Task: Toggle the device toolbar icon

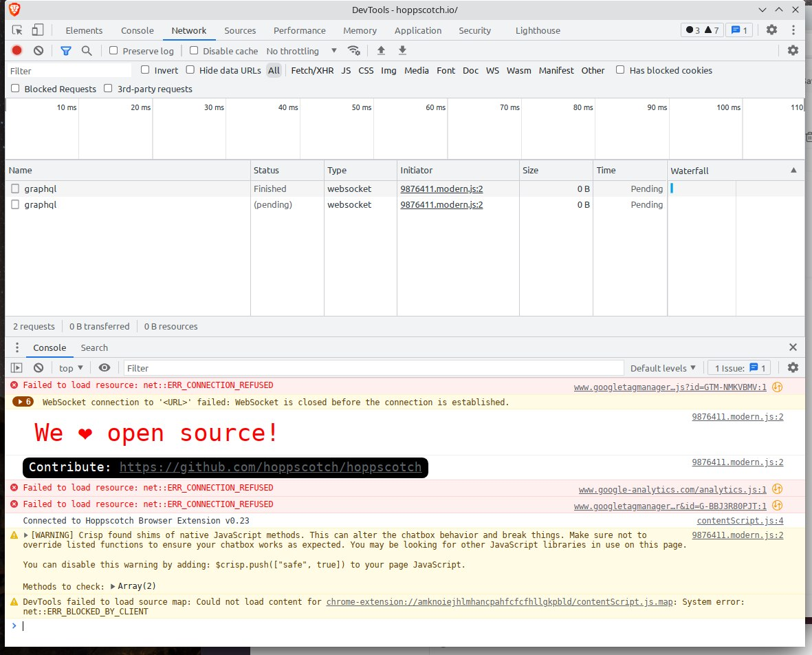Action: click(x=37, y=30)
